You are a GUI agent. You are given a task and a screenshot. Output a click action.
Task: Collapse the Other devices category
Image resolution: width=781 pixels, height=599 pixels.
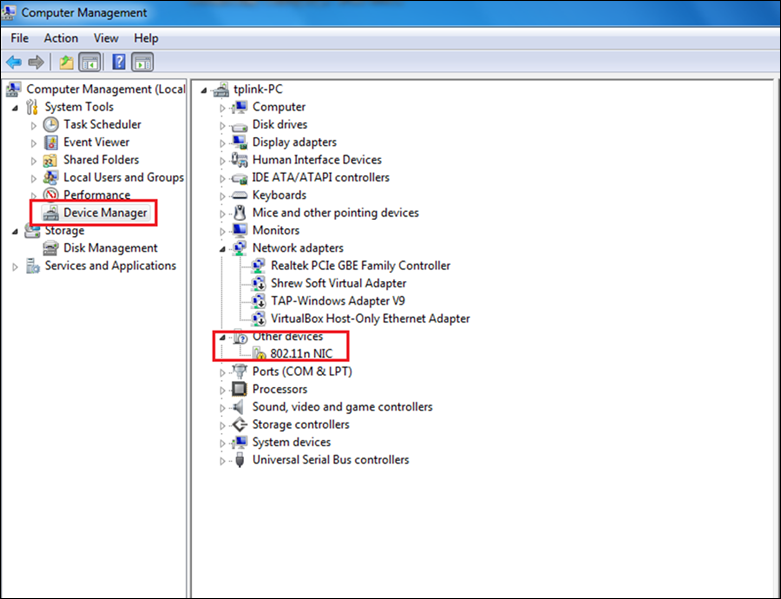point(222,337)
